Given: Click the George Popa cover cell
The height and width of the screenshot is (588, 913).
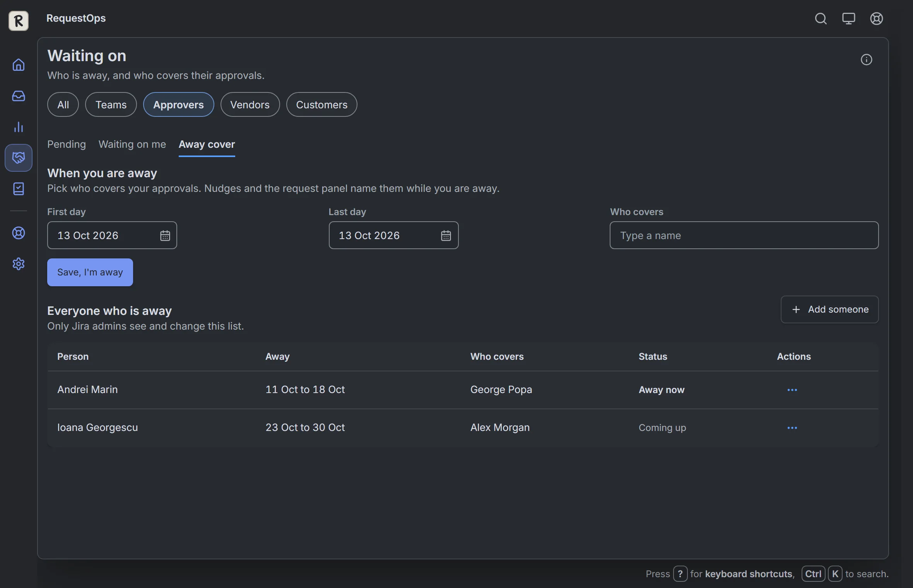Looking at the screenshot, I should pos(501,390).
